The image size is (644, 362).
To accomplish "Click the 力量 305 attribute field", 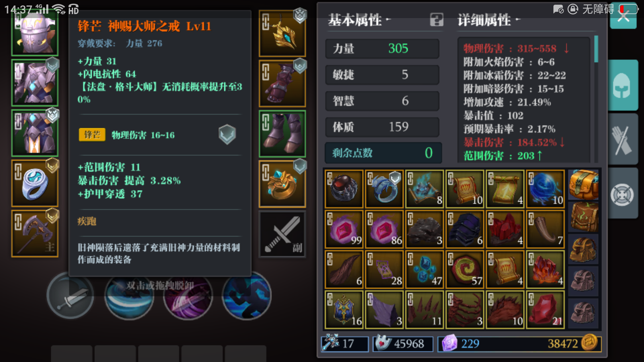I will coord(382,49).
